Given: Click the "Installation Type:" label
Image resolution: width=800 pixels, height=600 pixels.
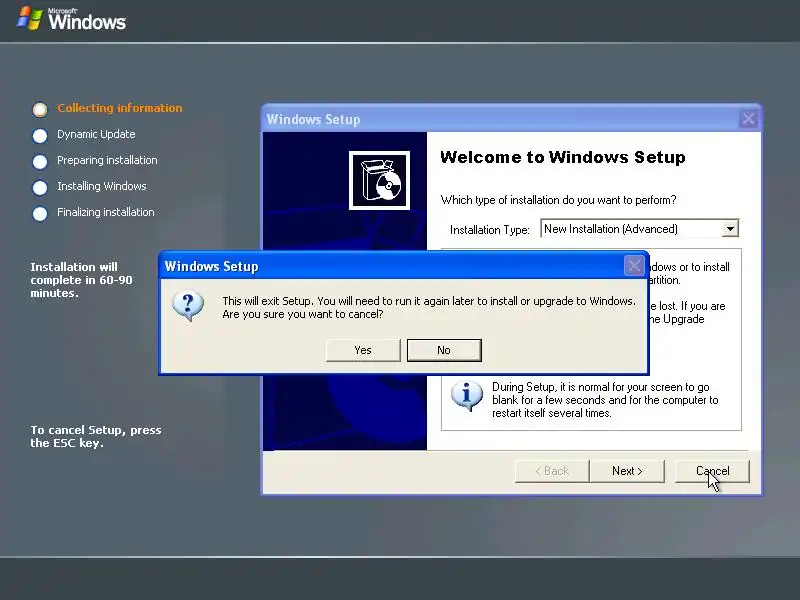Looking at the screenshot, I should pos(490,230).
